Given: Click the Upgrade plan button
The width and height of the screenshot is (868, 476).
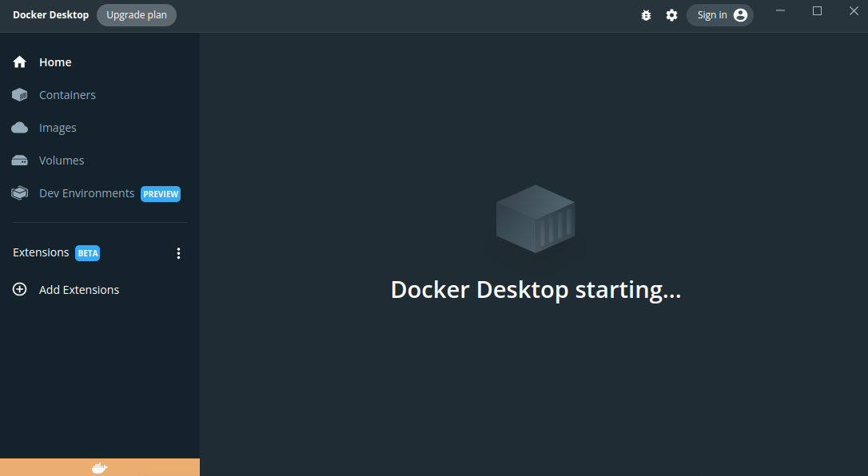Looking at the screenshot, I should [137, 15].
